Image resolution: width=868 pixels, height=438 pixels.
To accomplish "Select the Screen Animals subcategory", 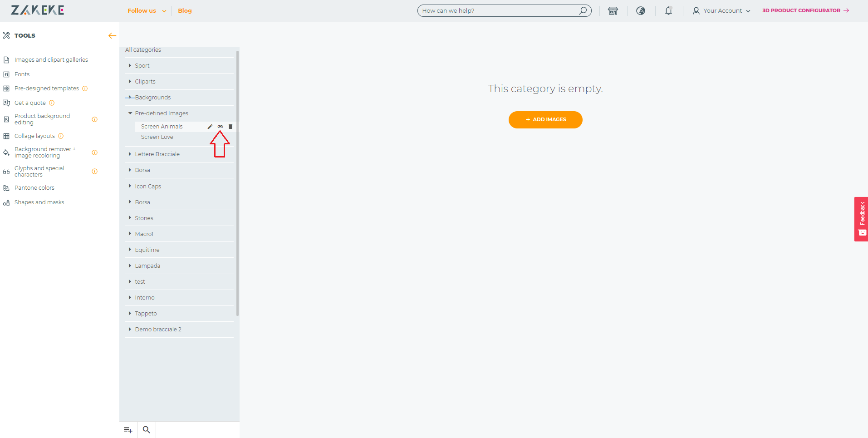I will (x=162, y=127).
